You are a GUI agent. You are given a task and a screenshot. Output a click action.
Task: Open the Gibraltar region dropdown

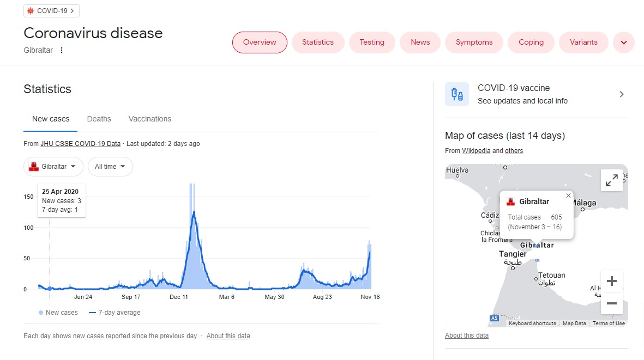[53, 167]
